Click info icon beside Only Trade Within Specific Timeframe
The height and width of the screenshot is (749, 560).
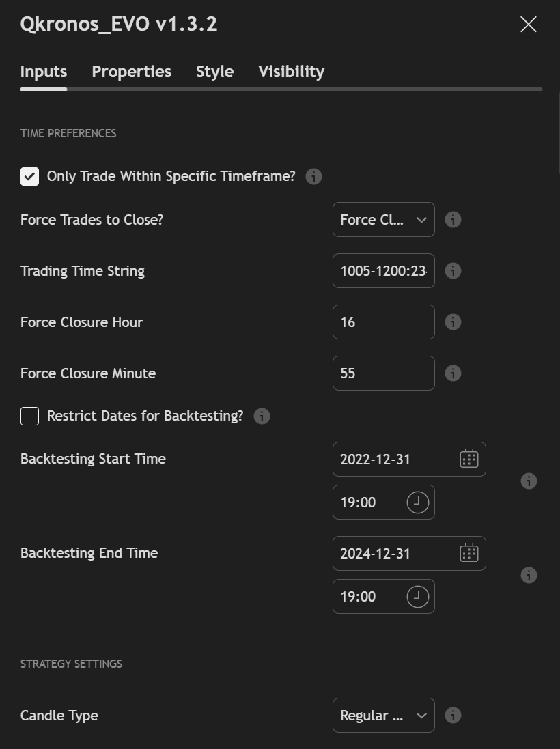pyautogui.click(x=313, y=176)
